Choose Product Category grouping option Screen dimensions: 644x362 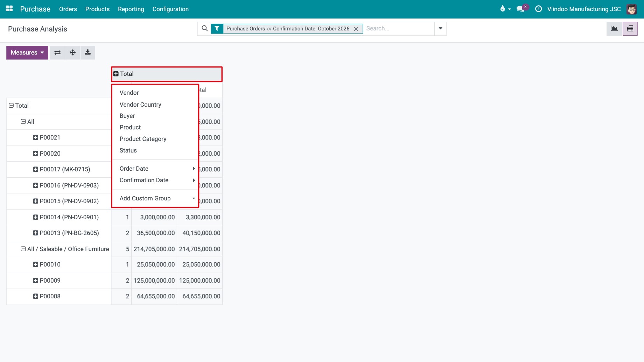(x=155, y=139)
